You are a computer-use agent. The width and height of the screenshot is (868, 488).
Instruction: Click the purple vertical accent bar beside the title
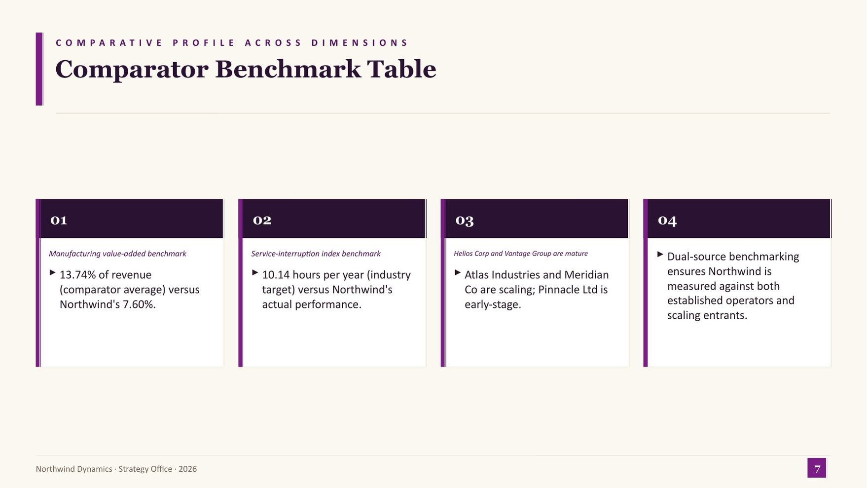pyautogui.click(x=39, y=69)
